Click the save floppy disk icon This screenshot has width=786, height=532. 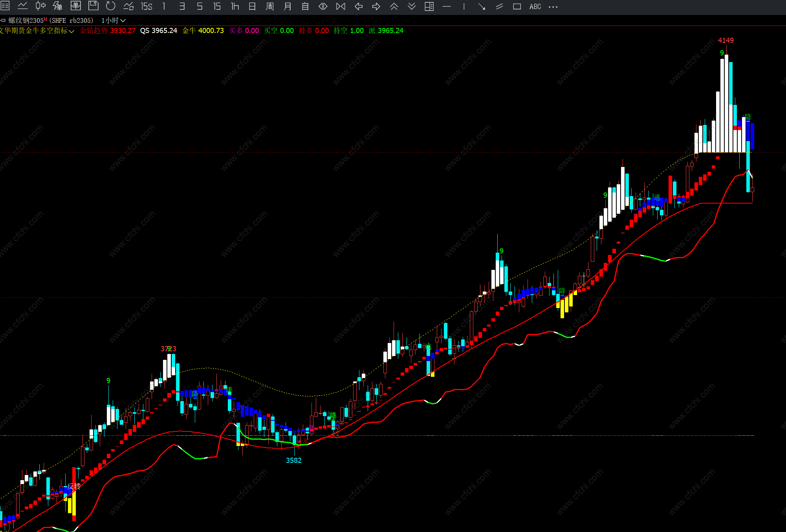93,6
